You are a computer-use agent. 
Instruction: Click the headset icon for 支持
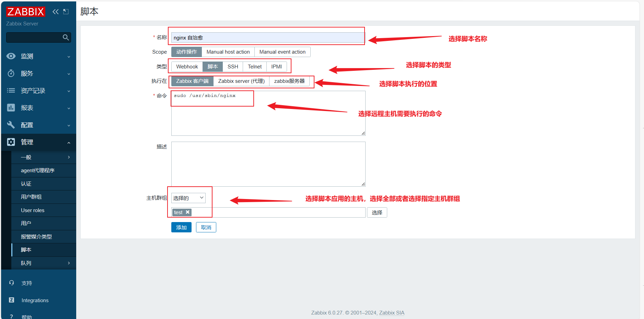(11, 283)
